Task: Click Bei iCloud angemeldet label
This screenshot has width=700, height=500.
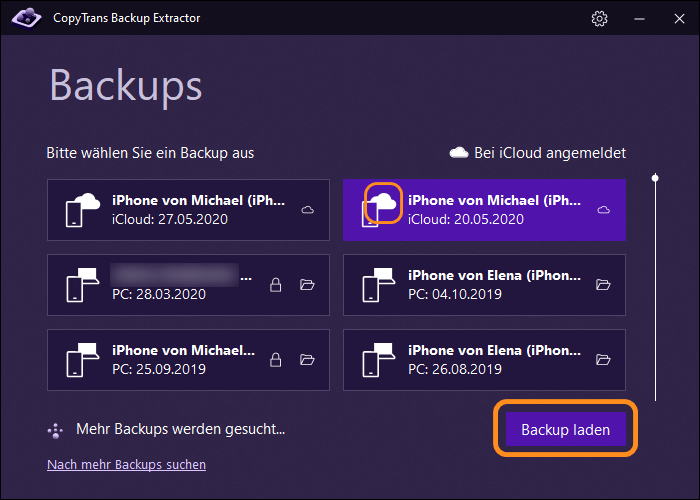Action: coord(550,153)
